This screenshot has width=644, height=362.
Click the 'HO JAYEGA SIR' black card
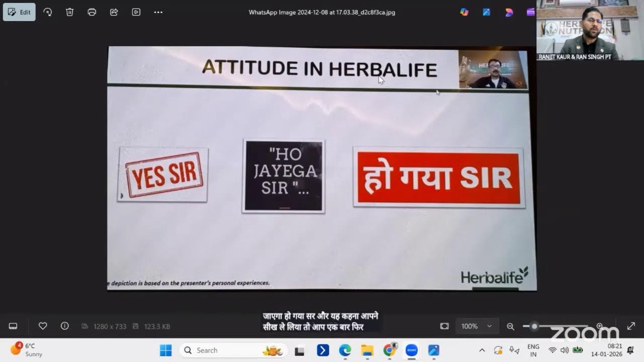pyautogui.click(x=284, y=176)
